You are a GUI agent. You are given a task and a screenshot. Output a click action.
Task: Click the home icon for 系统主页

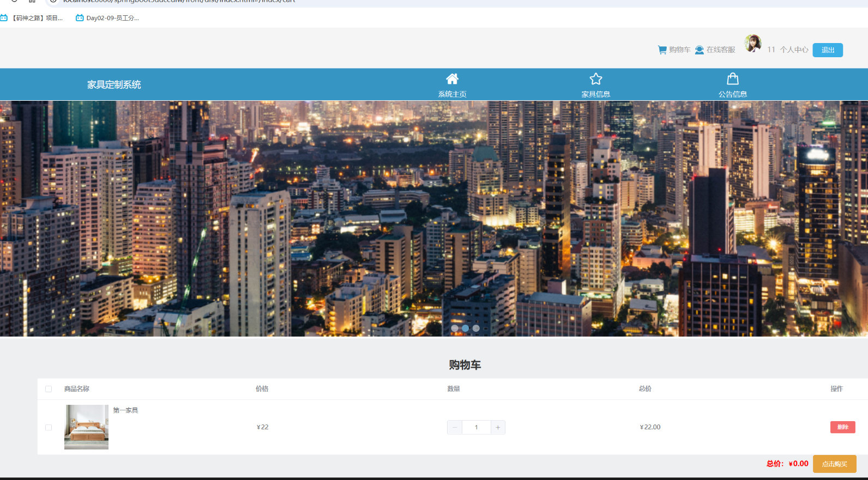pyautogui.click(x=452, y=79)
